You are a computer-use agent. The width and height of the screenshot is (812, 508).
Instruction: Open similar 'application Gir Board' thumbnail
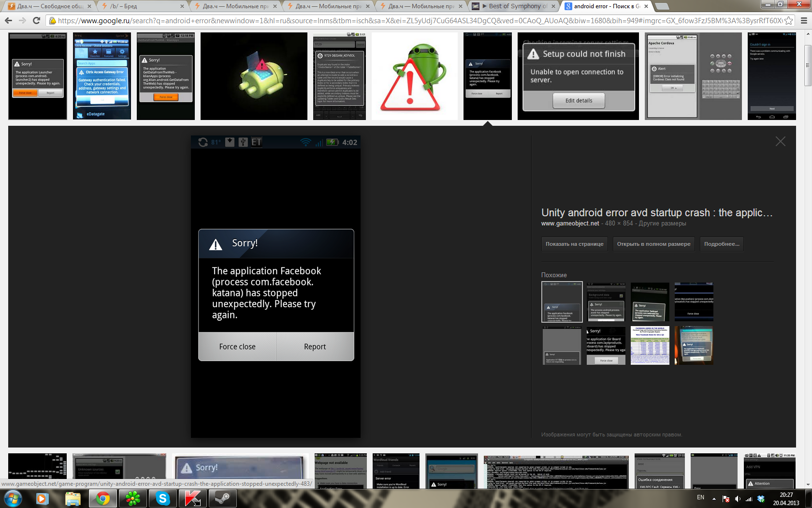click(x=606, y=345)
